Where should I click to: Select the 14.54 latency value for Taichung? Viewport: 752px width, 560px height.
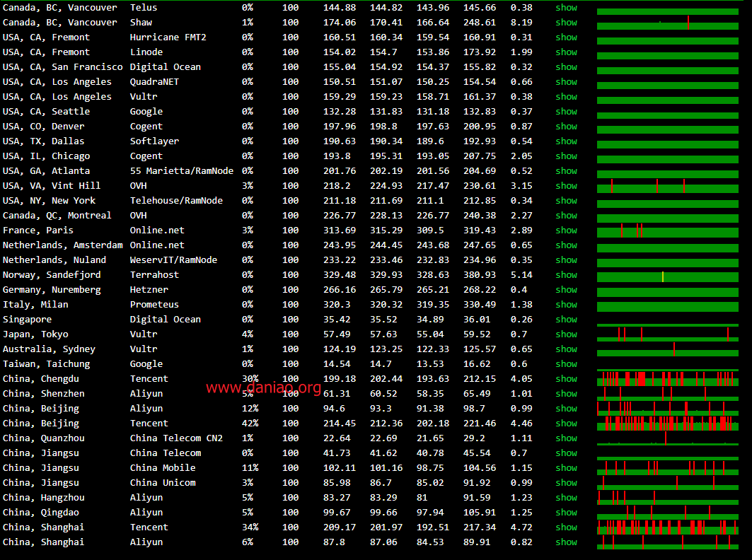337,364
